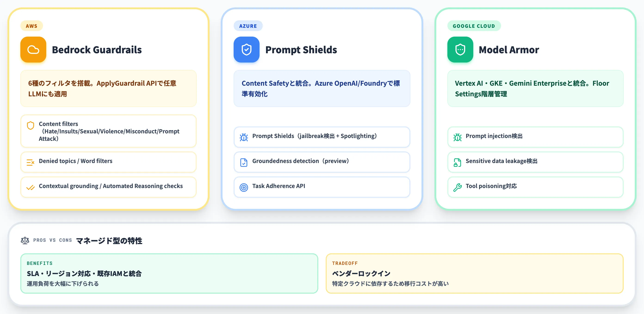Click the PROS VS CONS label
The height and width of the screenshot is (314, 644).
point(53,240)
